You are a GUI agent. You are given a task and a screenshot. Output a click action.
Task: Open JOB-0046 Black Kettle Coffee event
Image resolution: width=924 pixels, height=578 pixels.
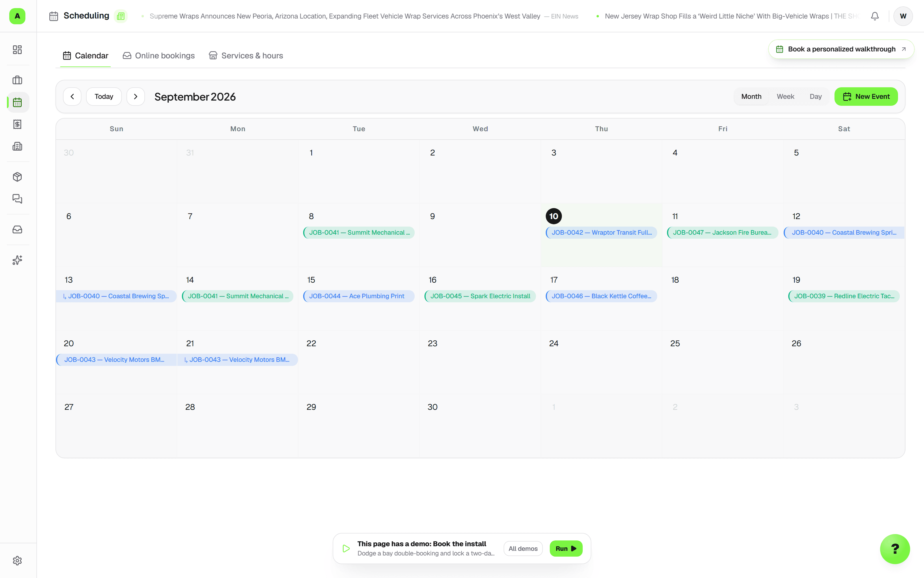click(601, 296)
